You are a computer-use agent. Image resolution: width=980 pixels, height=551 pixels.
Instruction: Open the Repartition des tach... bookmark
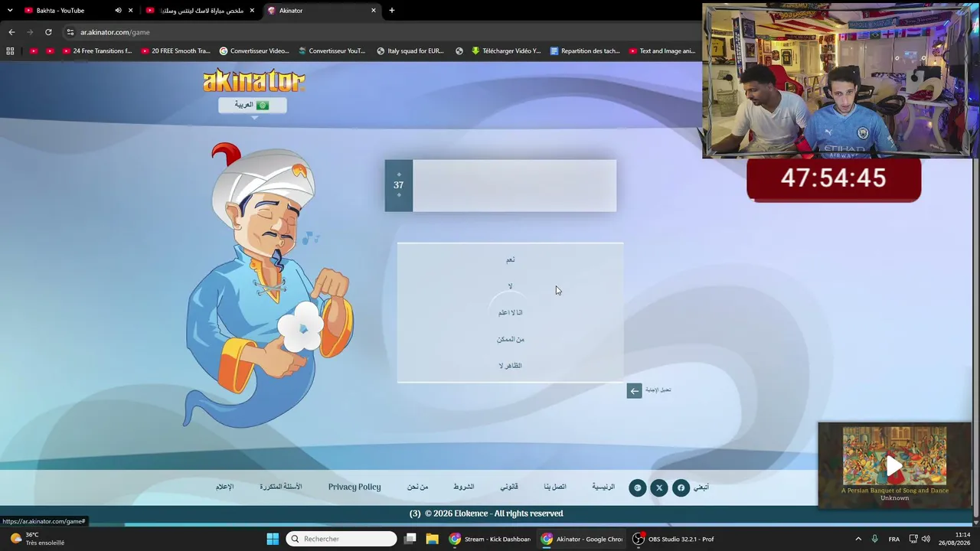585,51
